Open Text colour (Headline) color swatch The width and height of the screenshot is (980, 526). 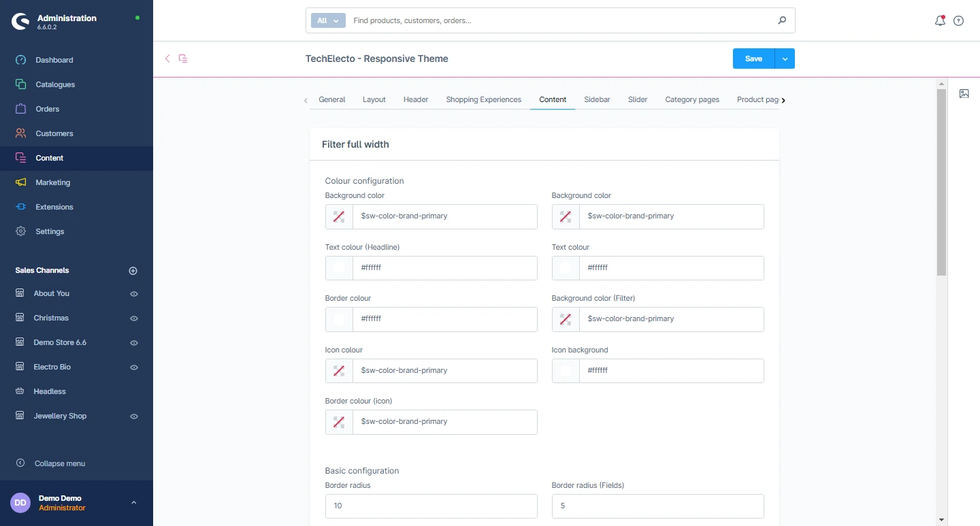point(339,268)
